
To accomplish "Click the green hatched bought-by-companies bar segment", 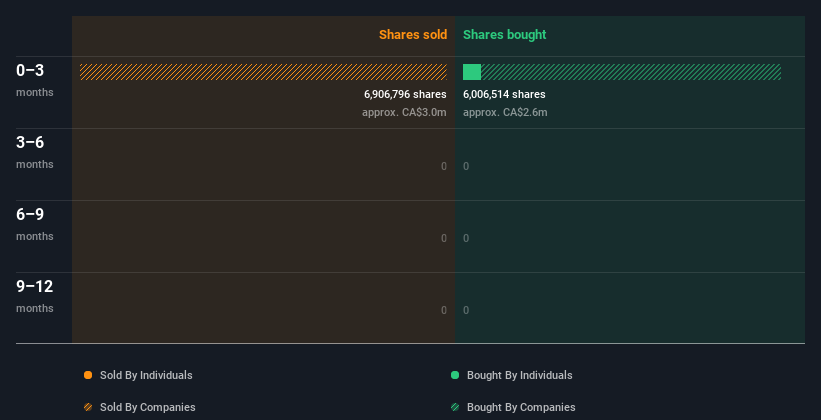I will click(631, 72).
